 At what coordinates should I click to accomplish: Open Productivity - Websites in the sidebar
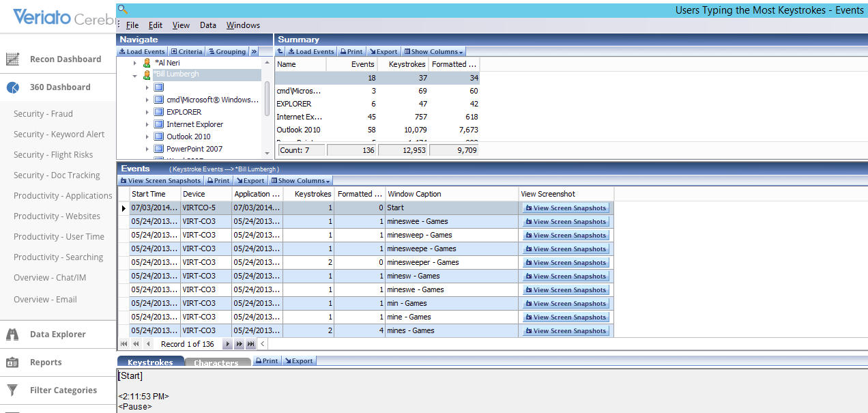click(57, 216)
